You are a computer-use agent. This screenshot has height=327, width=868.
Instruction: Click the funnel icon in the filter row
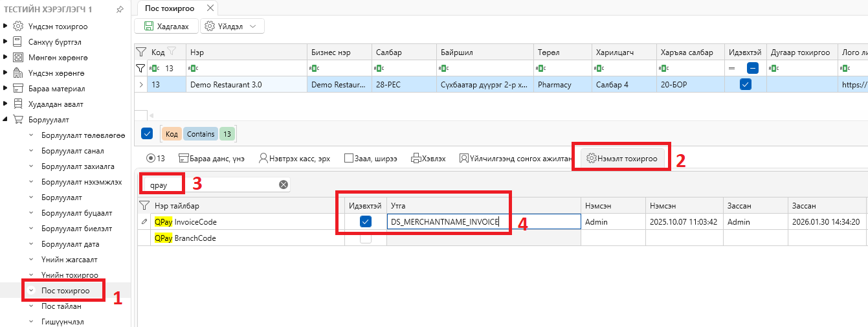140,67
